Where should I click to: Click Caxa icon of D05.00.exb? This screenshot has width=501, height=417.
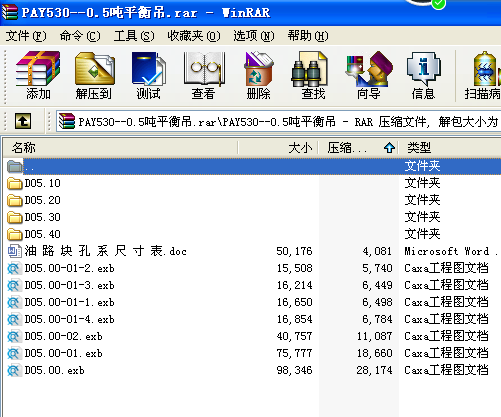14,370
